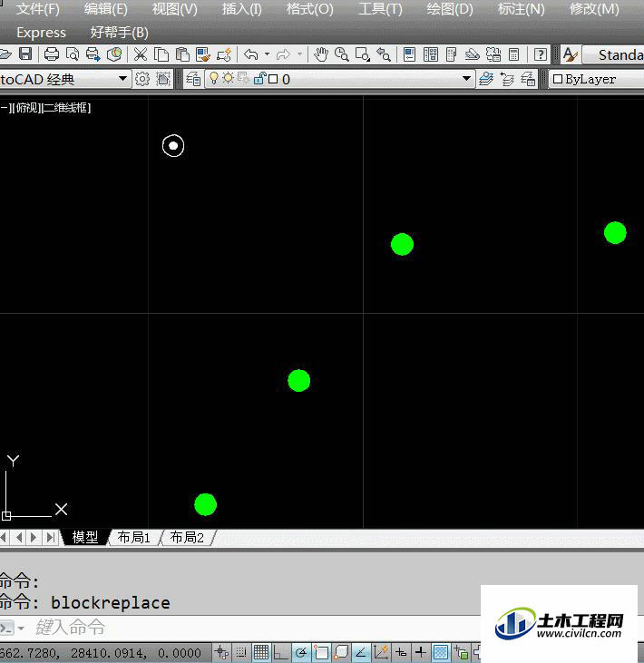
Task: Click layer 0 color swatch square
Action: pos(273,79)
